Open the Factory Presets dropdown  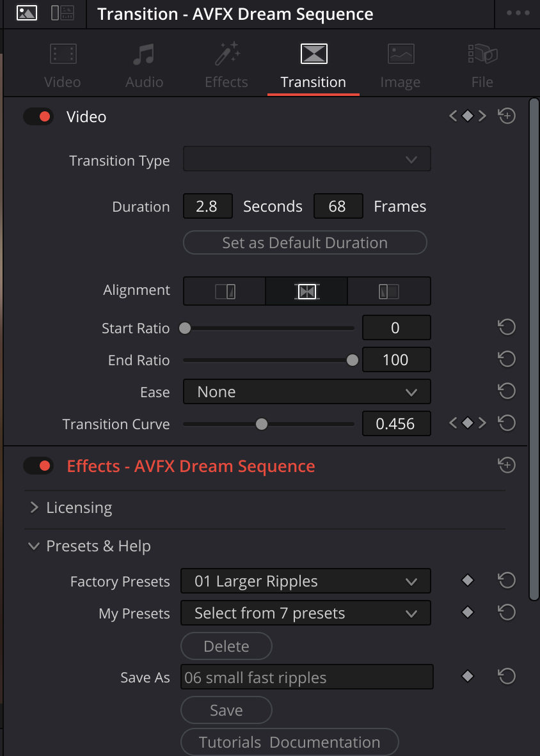[x=305, y=581]
